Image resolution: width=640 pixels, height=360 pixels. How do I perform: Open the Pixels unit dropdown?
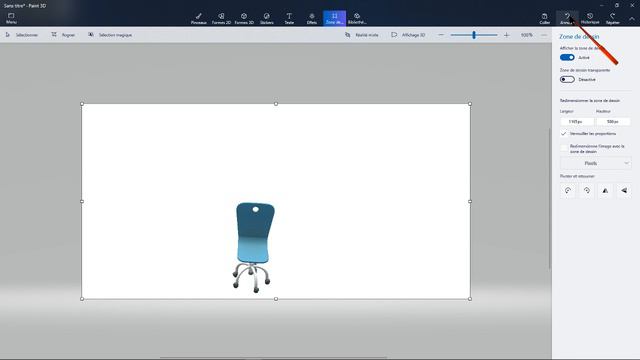(x=596, y=163)
